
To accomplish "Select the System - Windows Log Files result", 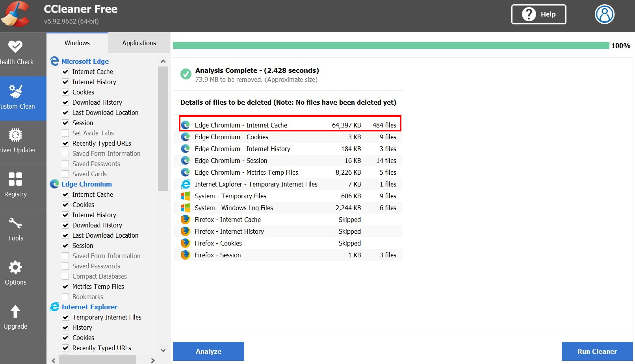I will (288, 208).
